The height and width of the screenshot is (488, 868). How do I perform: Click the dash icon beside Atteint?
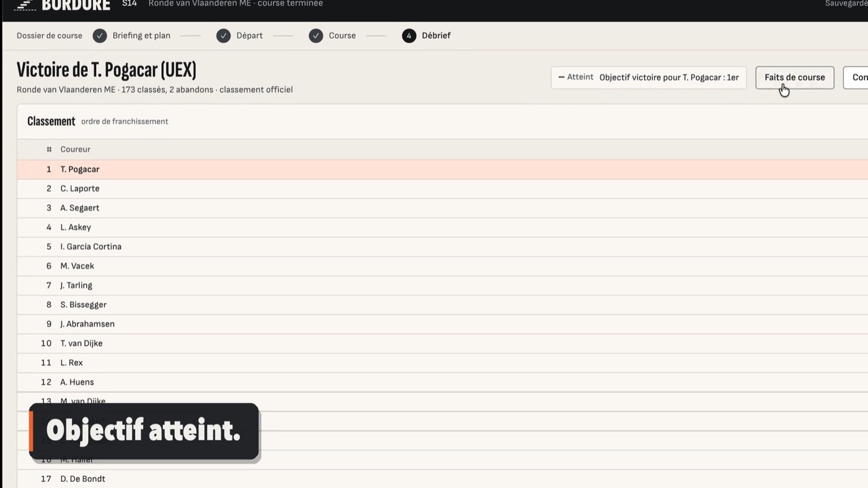[561, 78]
